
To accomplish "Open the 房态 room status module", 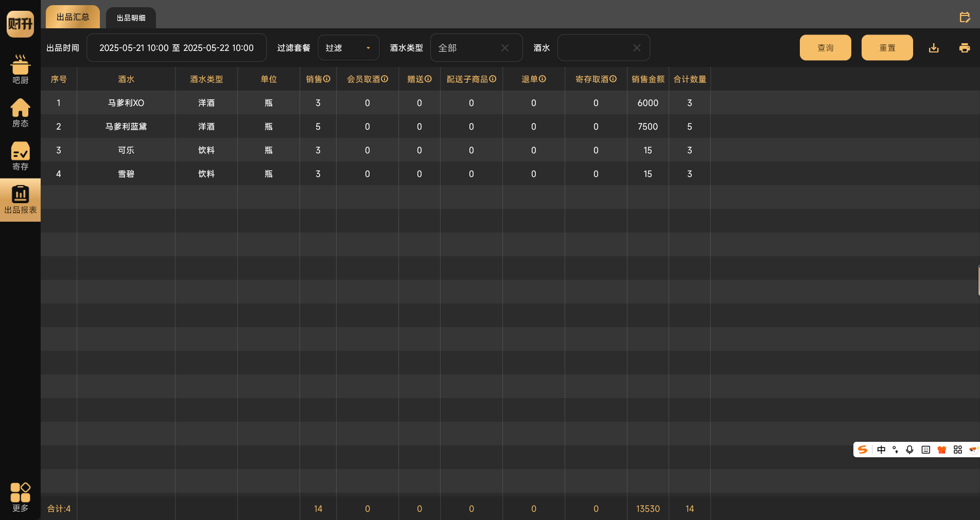I will 20,113.
